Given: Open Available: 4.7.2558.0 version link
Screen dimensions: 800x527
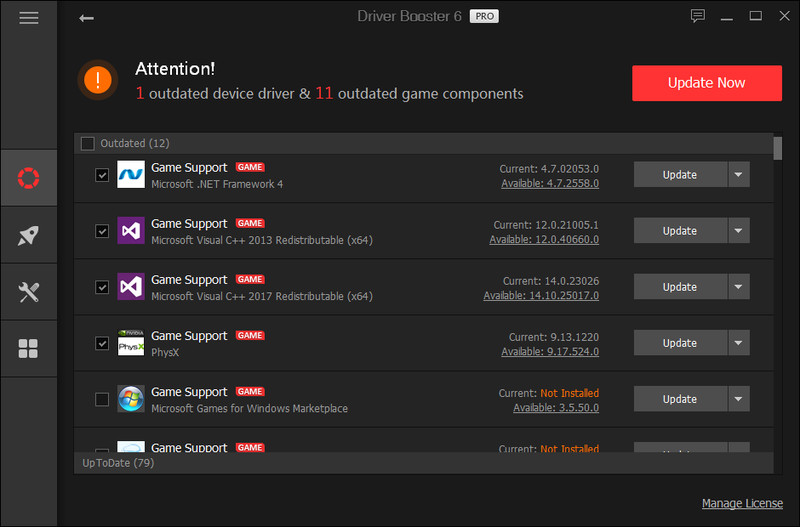Looking at the screenshot, I should coord(550,184).
